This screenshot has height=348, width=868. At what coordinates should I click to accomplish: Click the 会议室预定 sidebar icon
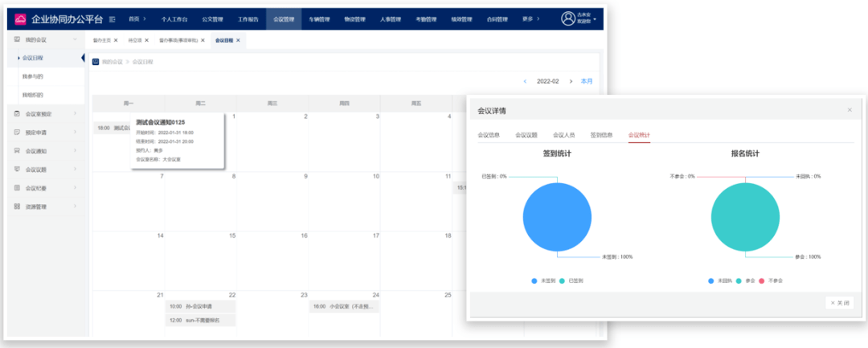point(17,113)
